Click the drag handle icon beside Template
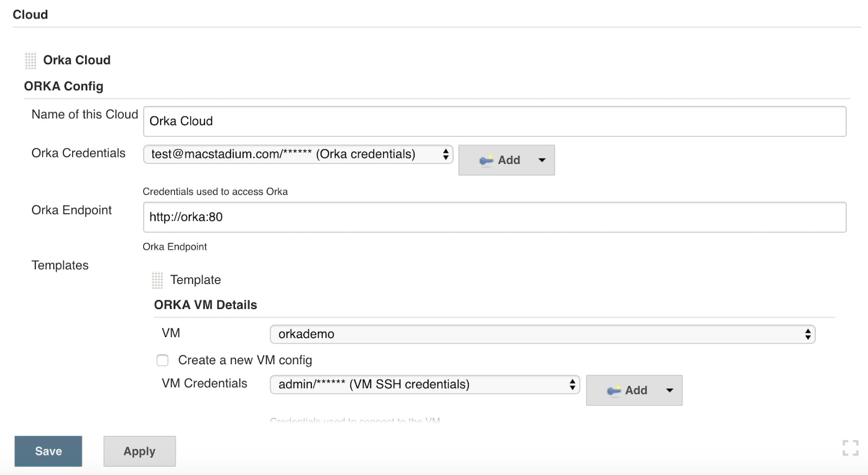The width and height of the screenshot is (868, 475). pyautogui.click(x=157, y=280)
